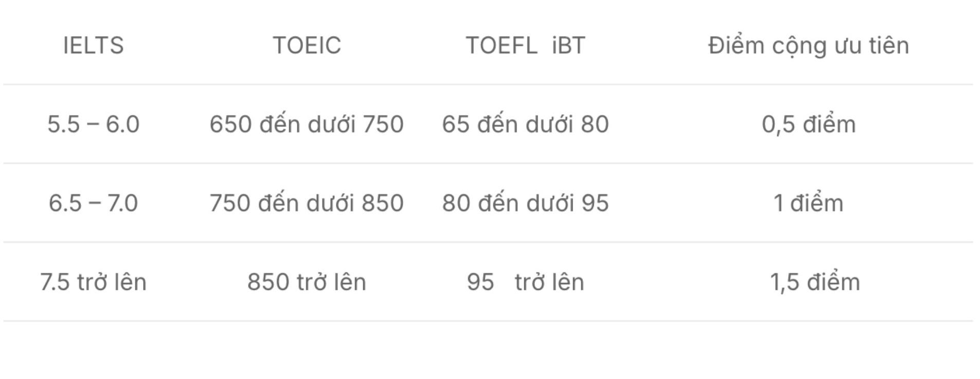This screenshot has width=980, height=379.
Task: Click the '1 điểm' bonus cell
Action: [808, 203]
